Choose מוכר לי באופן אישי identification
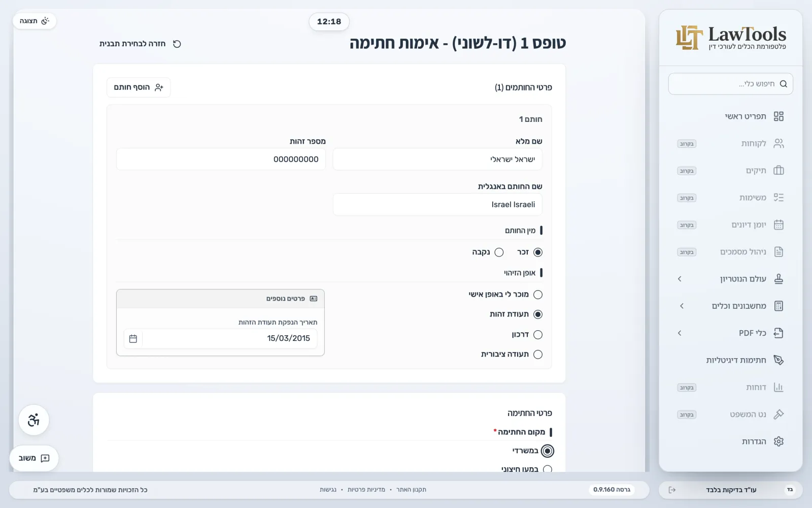 coord(538,295)
